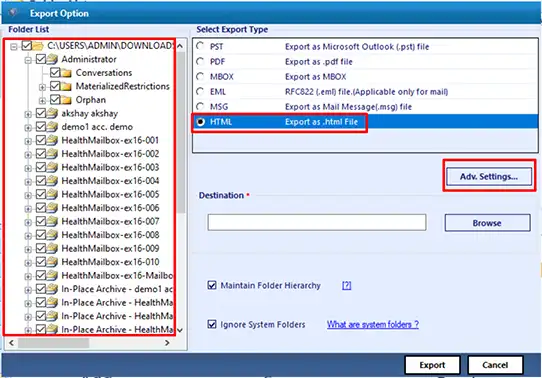This screenshot has height=378, width=542.
Task: Click the HealthMailbox-ex16-009 mailbox icon
Action: tap(52, 248)
